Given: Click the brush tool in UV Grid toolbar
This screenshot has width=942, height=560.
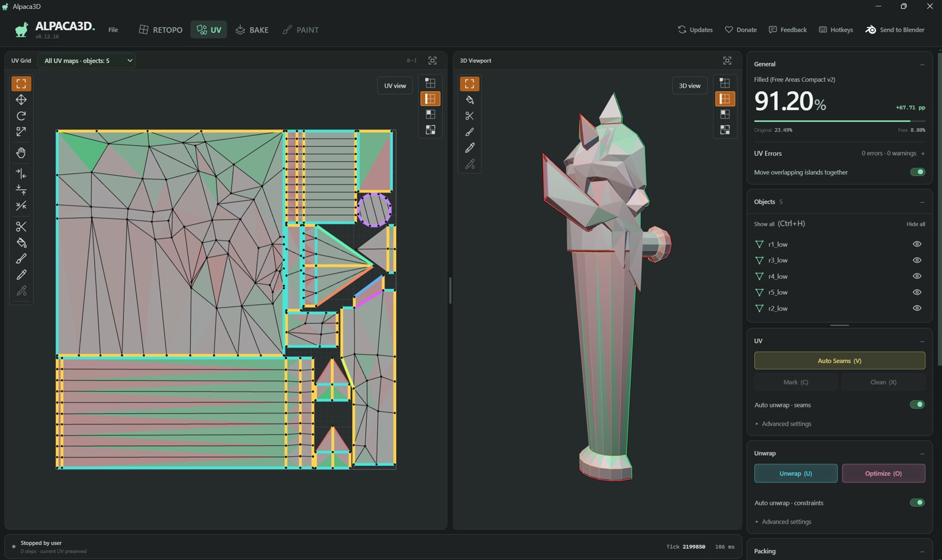Looking at the screenshot, I should (21, 259).
